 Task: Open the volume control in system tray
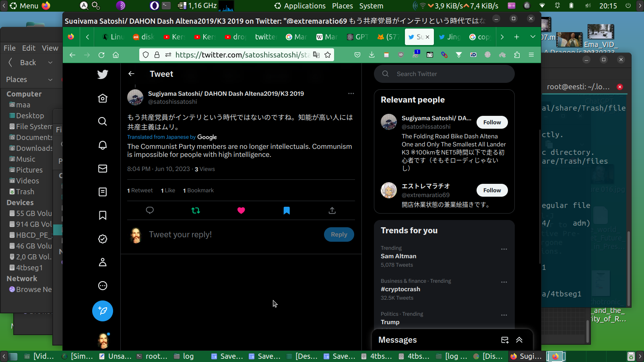[x=588, y=6]
